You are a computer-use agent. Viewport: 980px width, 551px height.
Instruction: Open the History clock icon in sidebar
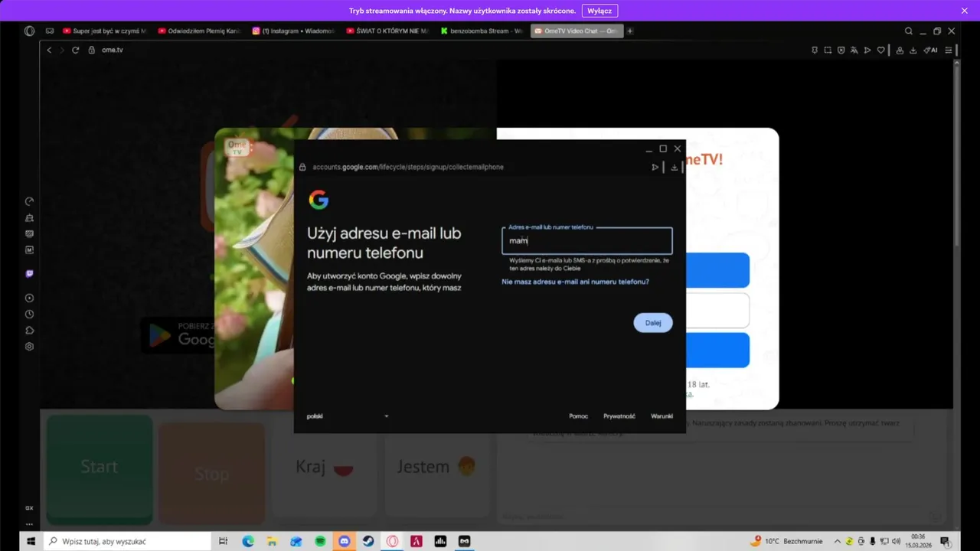click(x=29, y=314)
